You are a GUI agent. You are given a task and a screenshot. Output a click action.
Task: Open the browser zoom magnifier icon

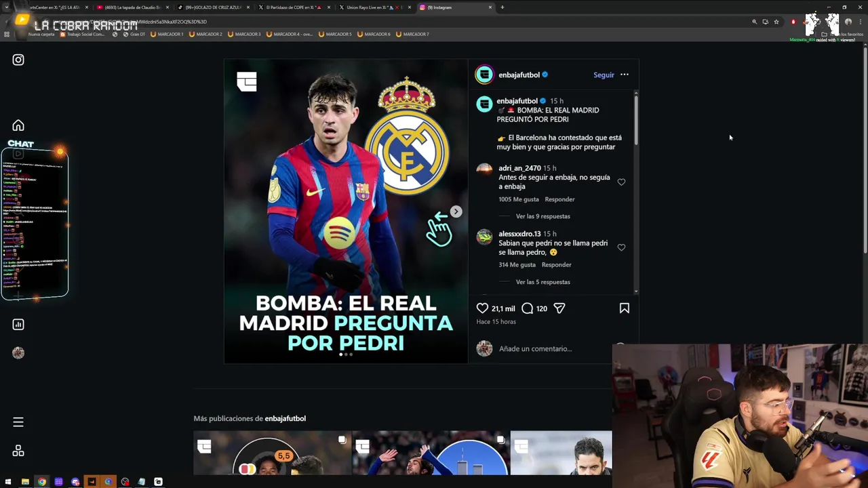(x=754, y=22)
